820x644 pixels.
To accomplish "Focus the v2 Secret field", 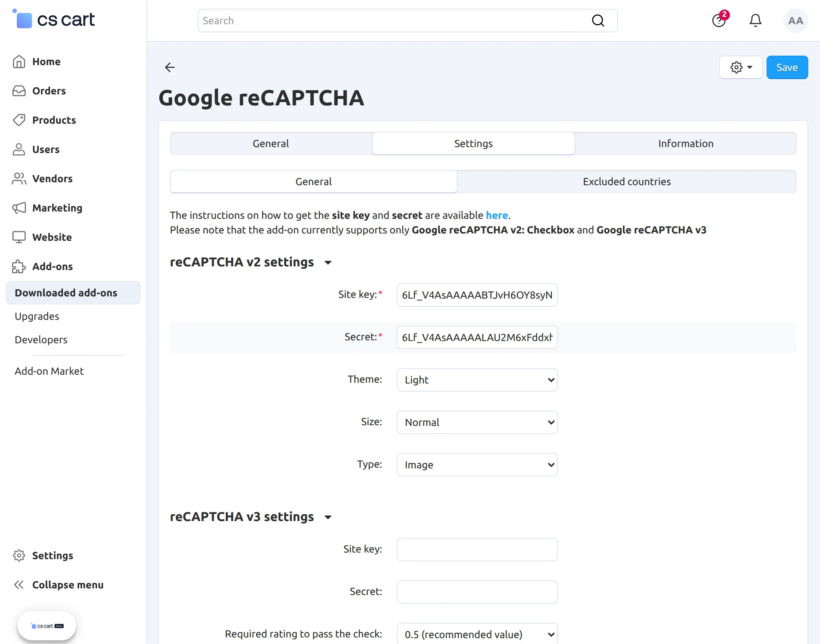I will pos(477,337).
